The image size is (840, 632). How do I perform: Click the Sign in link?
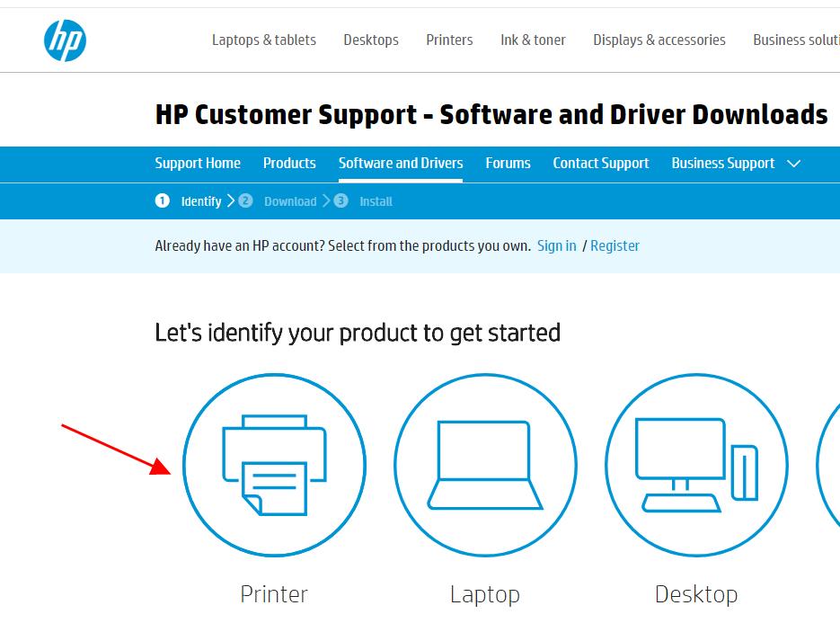(x=556, y=246)
